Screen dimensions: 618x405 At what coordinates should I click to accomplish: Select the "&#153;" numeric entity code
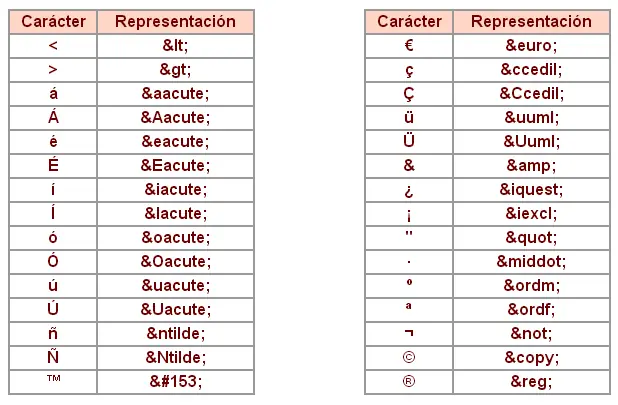175,381
